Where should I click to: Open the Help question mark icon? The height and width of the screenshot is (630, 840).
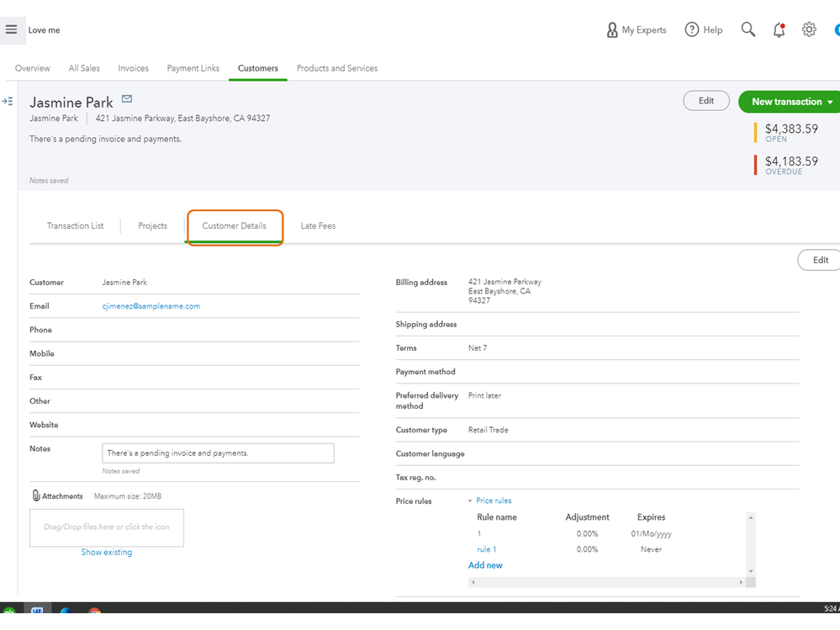pos(692,29)
